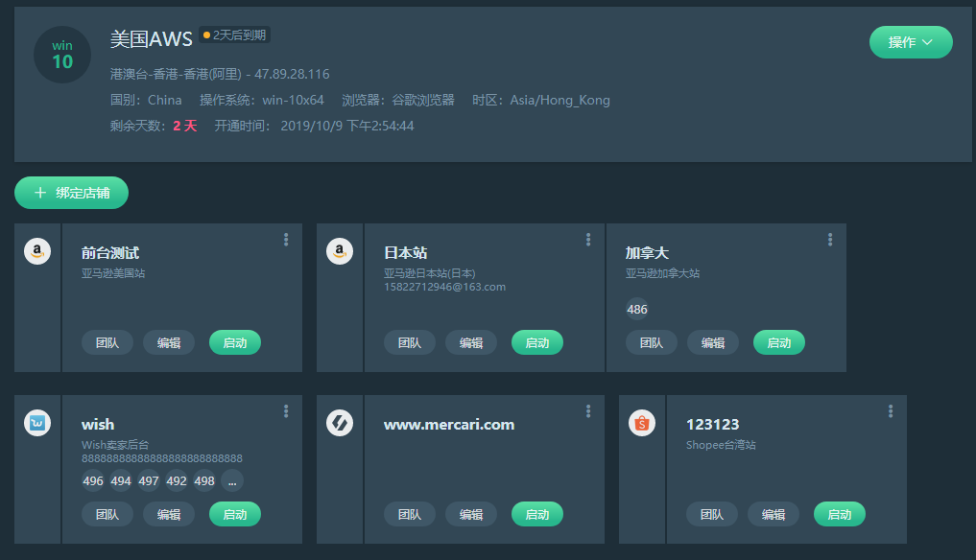Click member badge 496 on wish card
The image size is (976, 560).
pyautogui.click(x=93, y=481)
